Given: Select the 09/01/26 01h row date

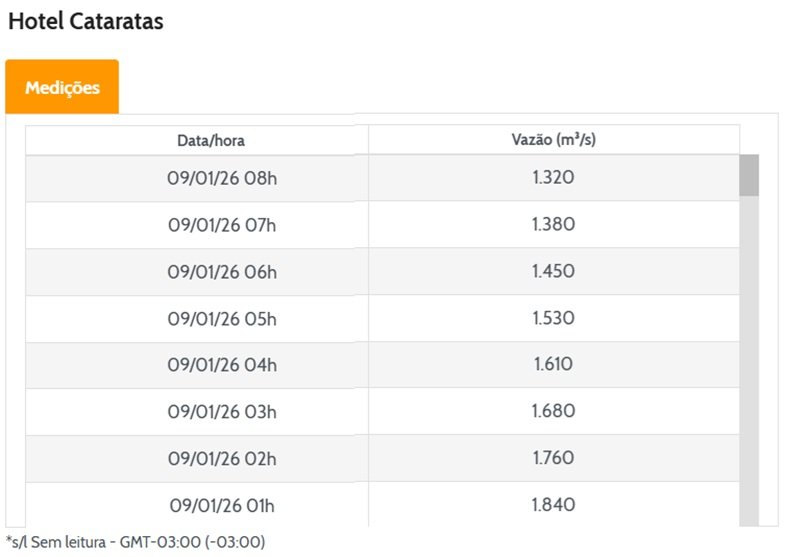Looking at the screenshot, I should click(222, 505).
